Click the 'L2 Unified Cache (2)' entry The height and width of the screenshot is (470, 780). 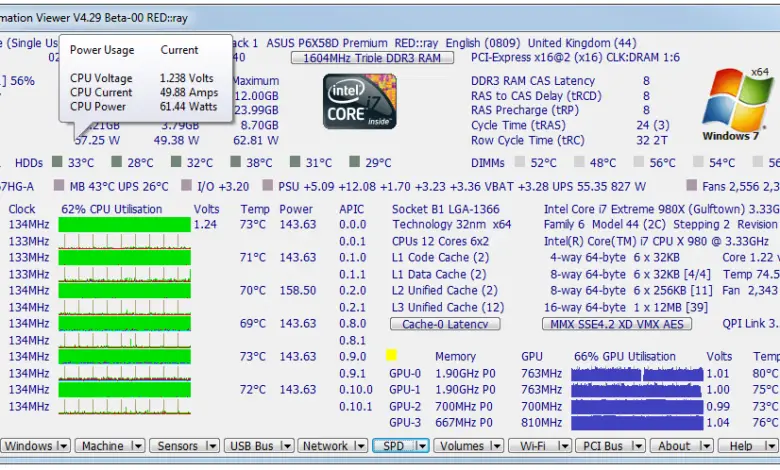[x=445, y=290]
